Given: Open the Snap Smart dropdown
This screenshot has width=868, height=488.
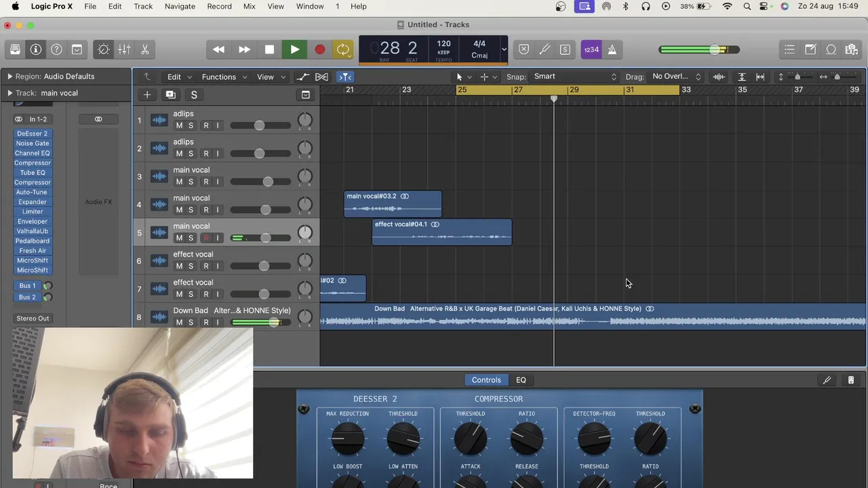Looking at the screenshot, I should pyautogui.click(x=575, y=77).
